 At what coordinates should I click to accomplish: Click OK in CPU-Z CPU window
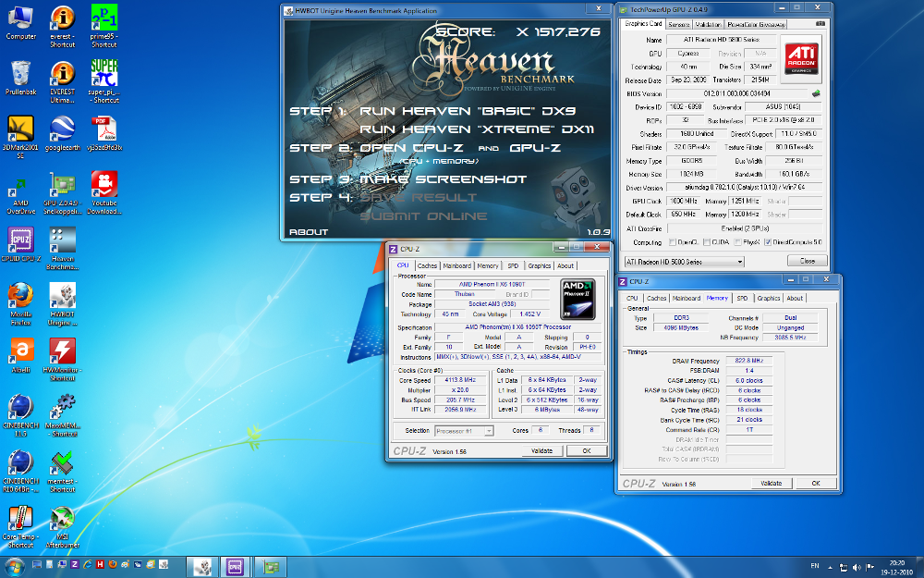coord(587,451)
